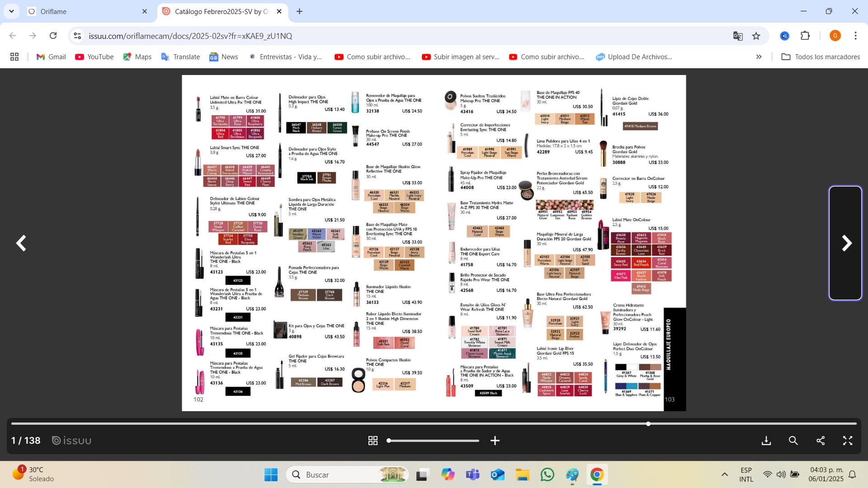
Task: Open the blue IQ extension icon
Action: [785, 36]
